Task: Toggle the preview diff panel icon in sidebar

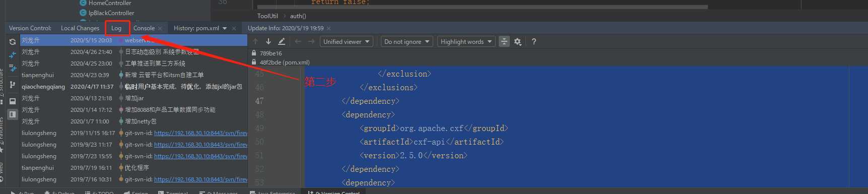Action: 13,114
